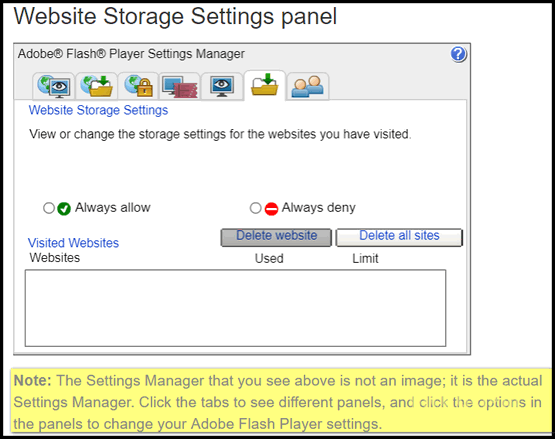Viewport: 555px width, 439px height.
Task: Open the Website Privacy monitor-eye tab
Action: click(222, 86)
